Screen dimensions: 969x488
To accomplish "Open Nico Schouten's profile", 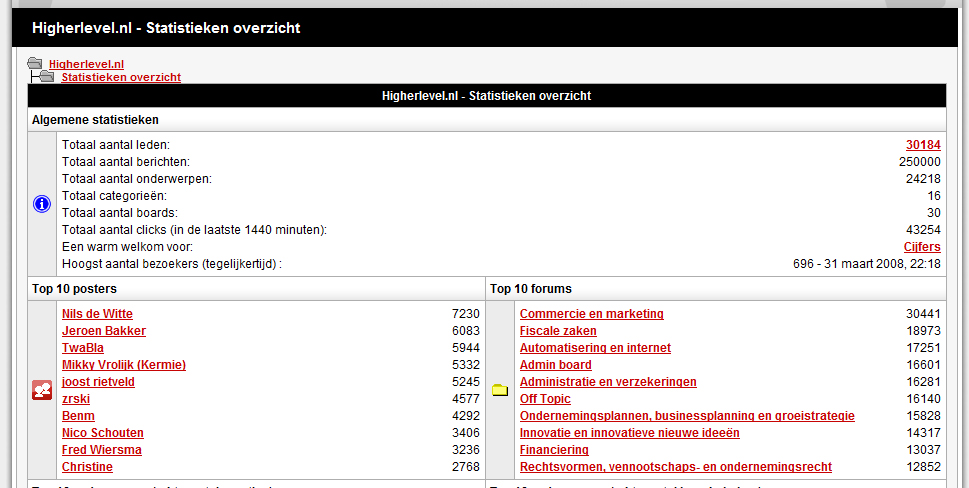I will coord(103,433).
